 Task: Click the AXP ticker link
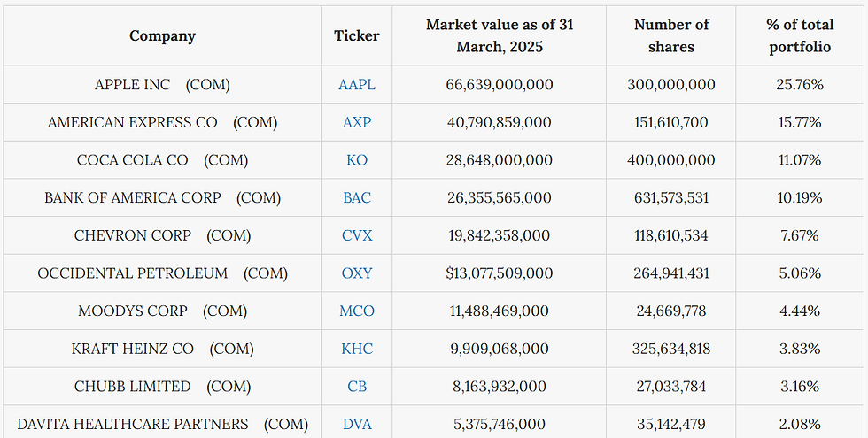[357, 123]
